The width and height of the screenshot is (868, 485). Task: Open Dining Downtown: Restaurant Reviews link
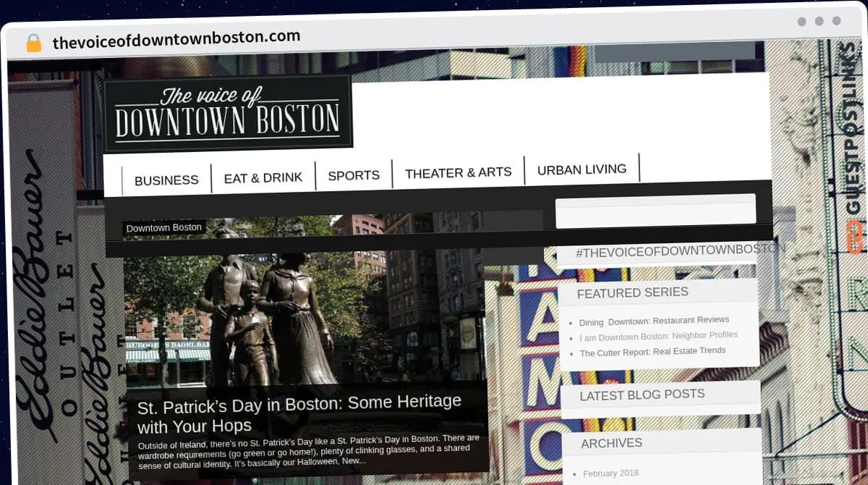pyautogui.click(x=654, y=320)
